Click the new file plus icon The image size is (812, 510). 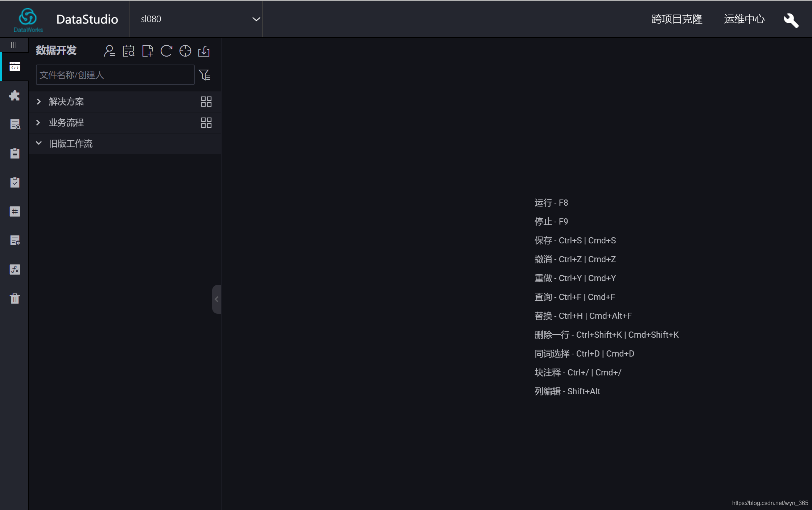[147, 51]
